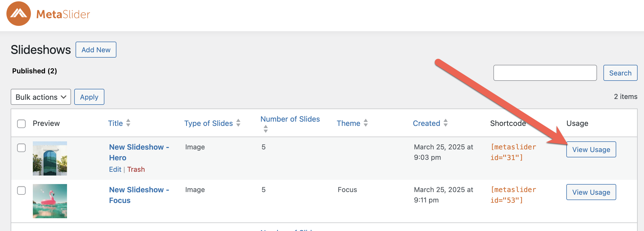Sort slideshows by Created column
Viewport: 644px width, 231px height.
[426, 124]
